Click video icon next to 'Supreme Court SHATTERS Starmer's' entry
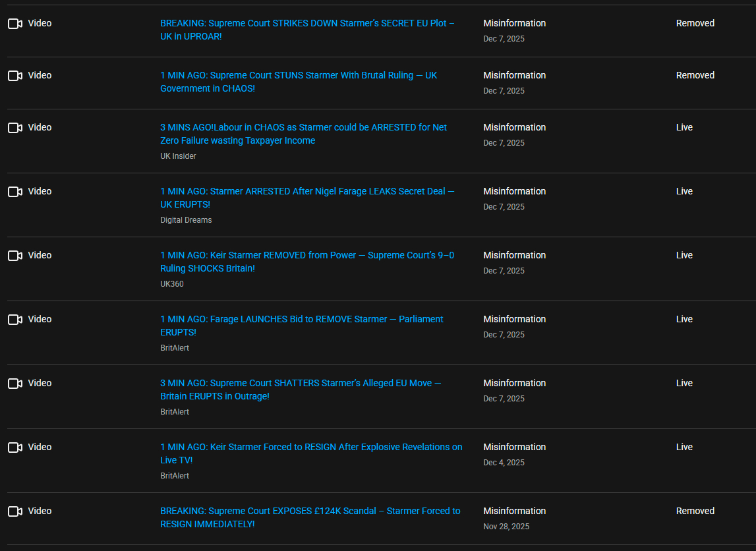Screen dimensions: 756x551 (15, 384)
